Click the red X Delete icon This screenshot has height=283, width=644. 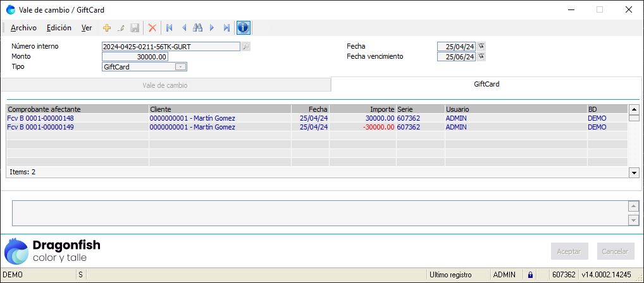pos(152,28)
